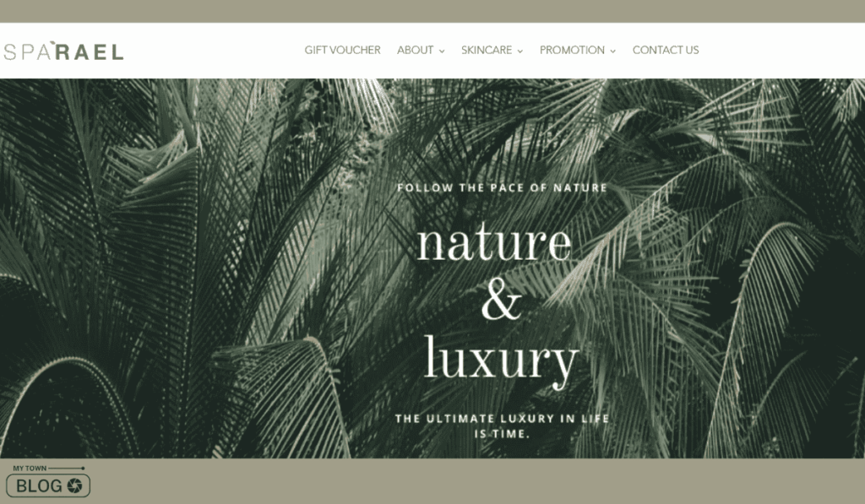Expand the chevron beside SKINCARE
Screen dimensions: 865x504
click(x=520, y=51)
